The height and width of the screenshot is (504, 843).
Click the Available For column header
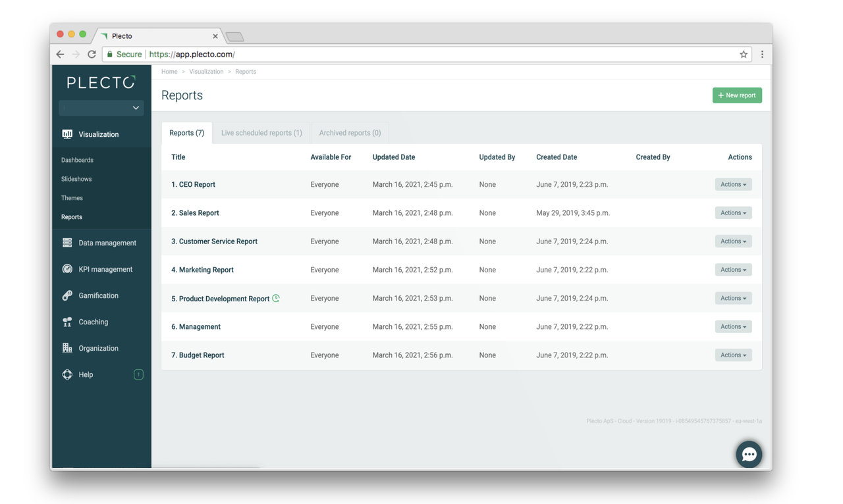coord(331,157)
